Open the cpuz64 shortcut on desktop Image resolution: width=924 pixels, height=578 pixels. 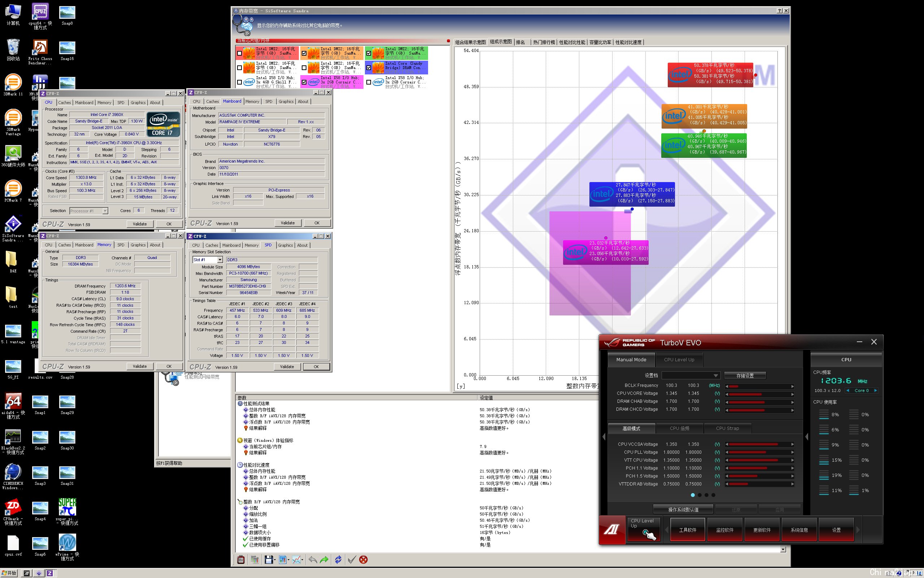click(40, 17)
